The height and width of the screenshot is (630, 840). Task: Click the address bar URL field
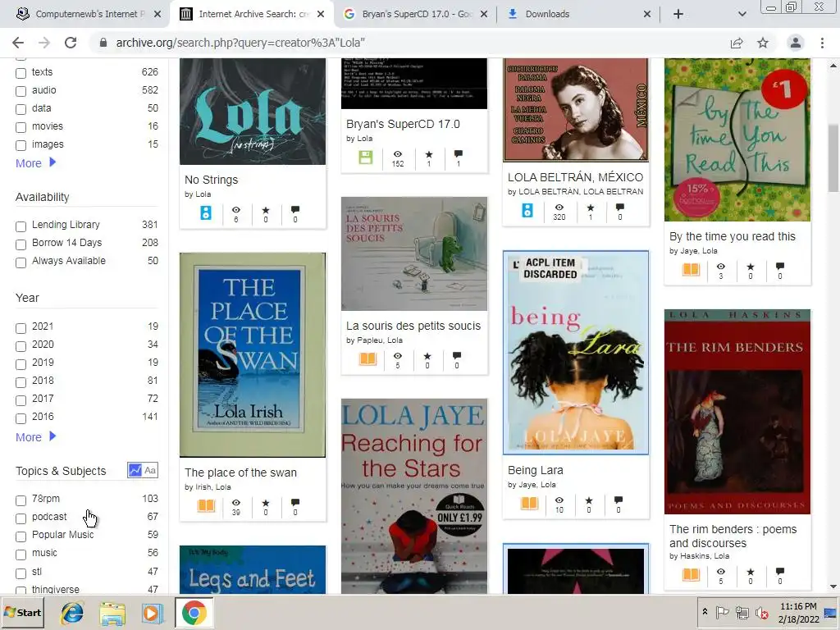[x=407, y=43]
